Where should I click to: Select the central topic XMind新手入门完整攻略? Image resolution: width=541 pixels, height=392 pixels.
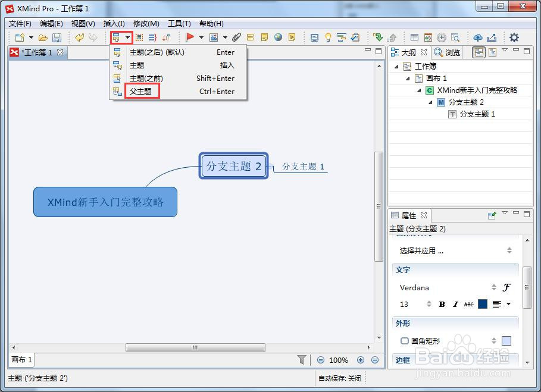point(105,202)
